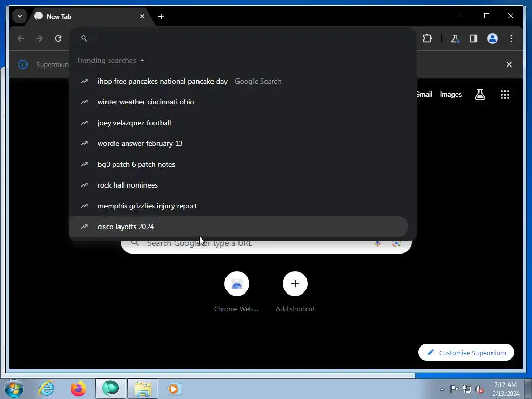
Task: Select wordle answer february 13 suggestion
Action: coord(238,143)
